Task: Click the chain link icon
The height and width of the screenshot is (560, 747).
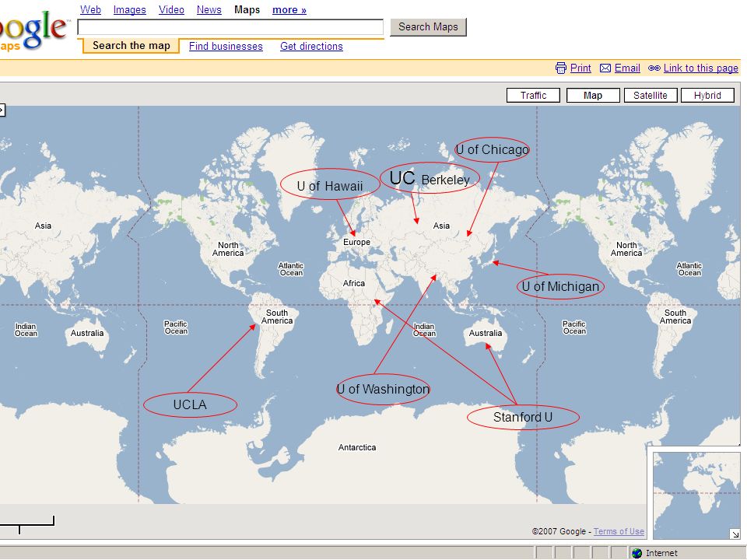Action: click(654, 68)
